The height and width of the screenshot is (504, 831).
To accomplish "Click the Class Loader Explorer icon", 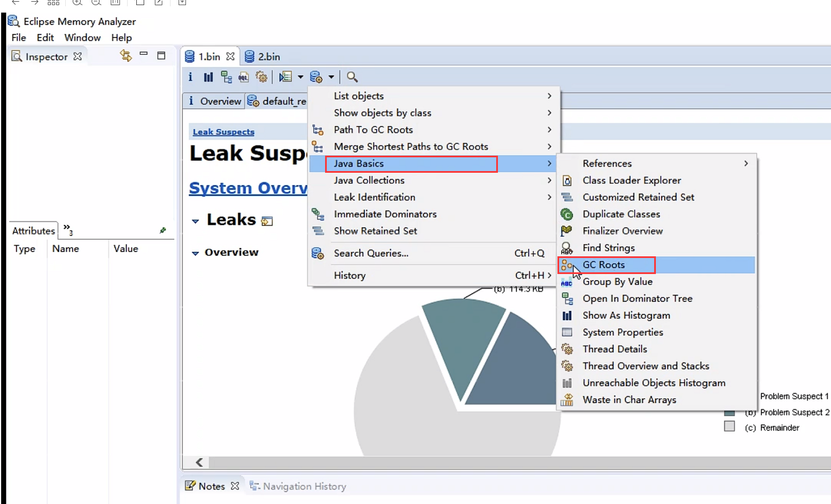I will (567, 181).
